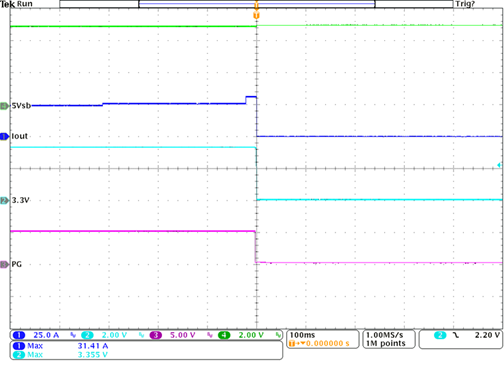
Task: Click the 1.00MS/s sample rate readout
Action: click(x=385, y=335)
